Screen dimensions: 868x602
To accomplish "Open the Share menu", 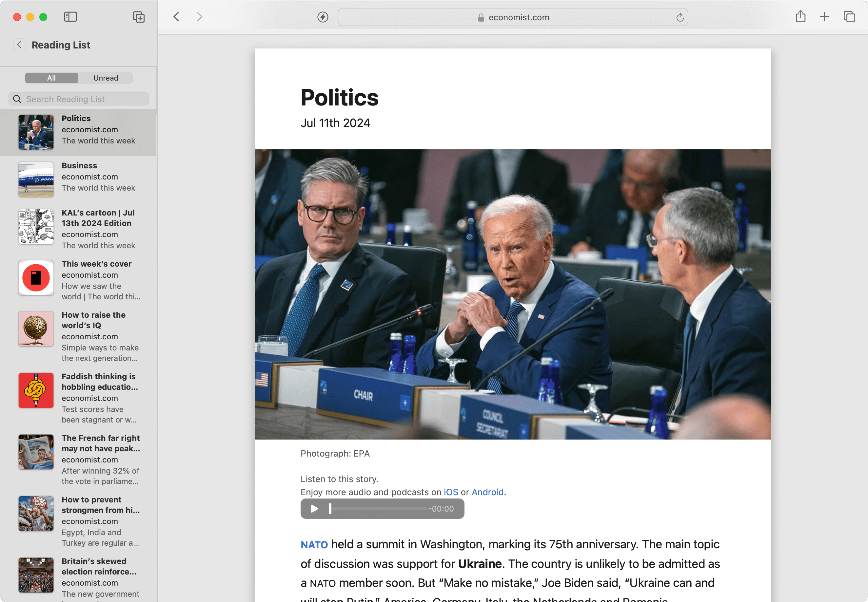I will pos(800,17).
